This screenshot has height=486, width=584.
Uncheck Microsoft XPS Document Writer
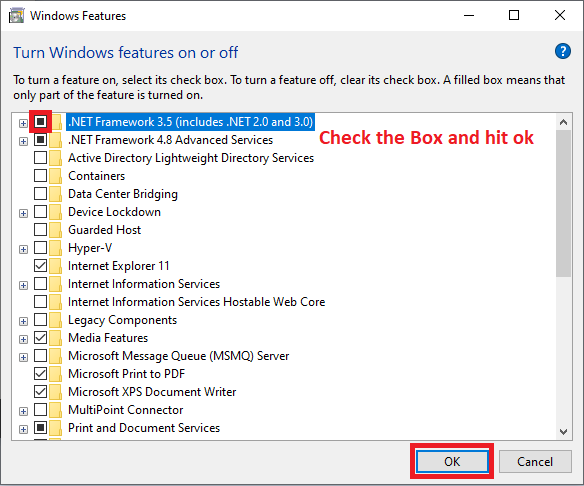pos(40,391)
